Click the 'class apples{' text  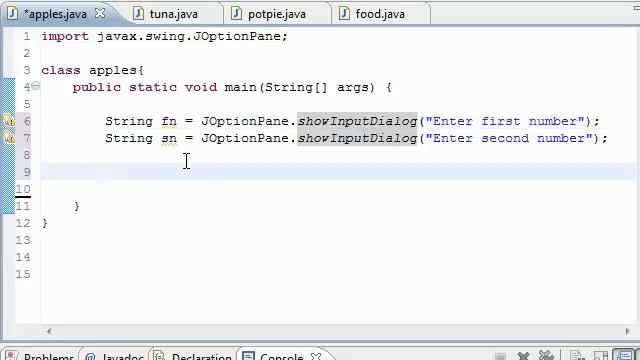(x=93, y=70)
